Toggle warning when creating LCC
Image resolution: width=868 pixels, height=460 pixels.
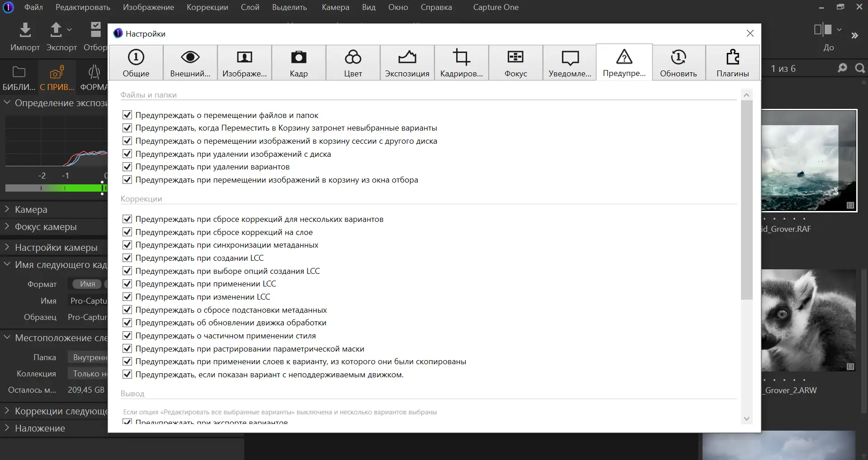point(127,258)
